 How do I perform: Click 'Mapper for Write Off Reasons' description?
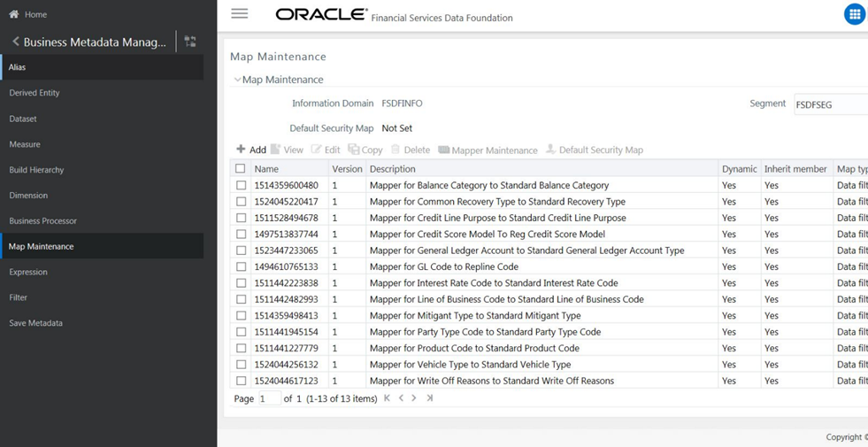[492, 381]
